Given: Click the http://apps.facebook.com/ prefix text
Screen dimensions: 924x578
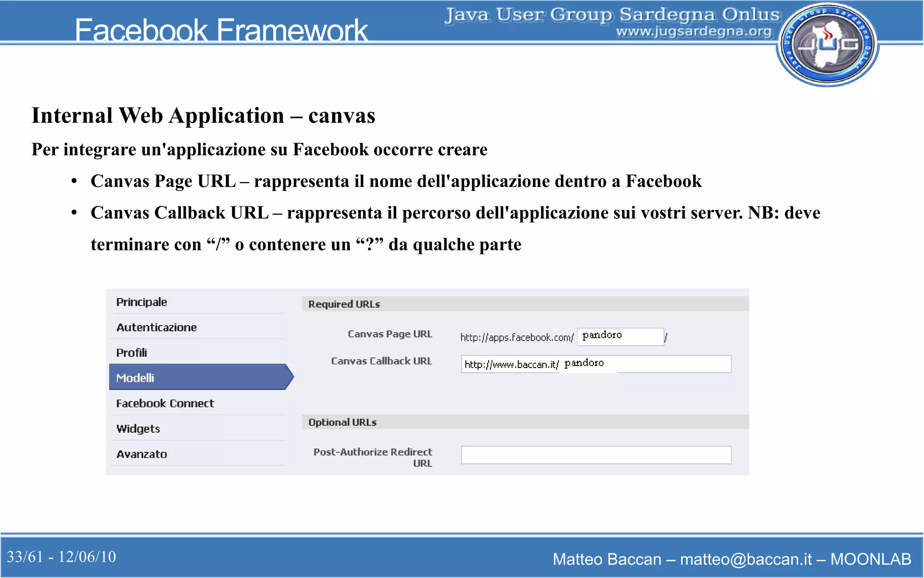Looking at the screenshot, I should (x=517, y=337).
